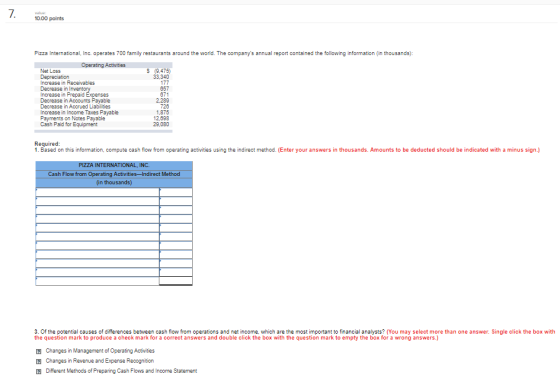Screen dimensions: 560x381
Task: Click first row amount input cell
Action: coord(176,192)
